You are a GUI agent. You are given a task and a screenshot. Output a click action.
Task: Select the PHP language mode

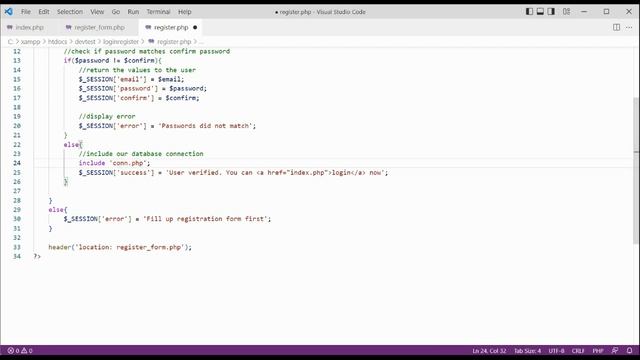(598, 351)
